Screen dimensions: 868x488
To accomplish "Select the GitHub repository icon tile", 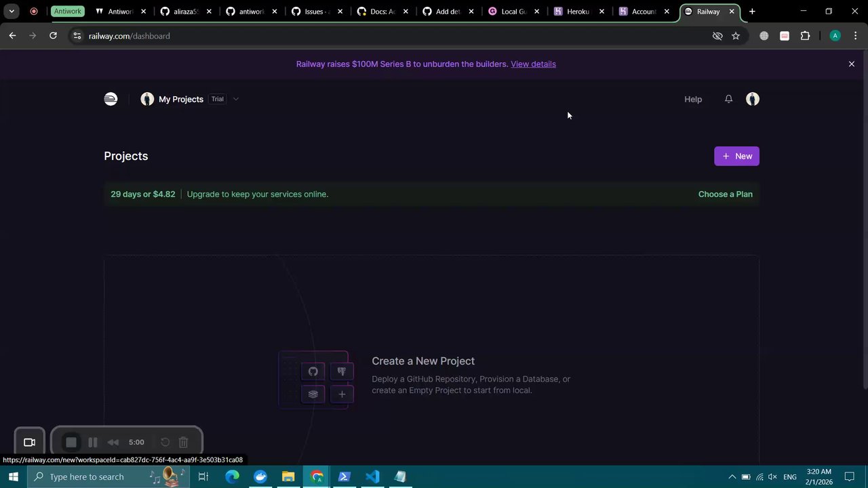I will 313,371.
